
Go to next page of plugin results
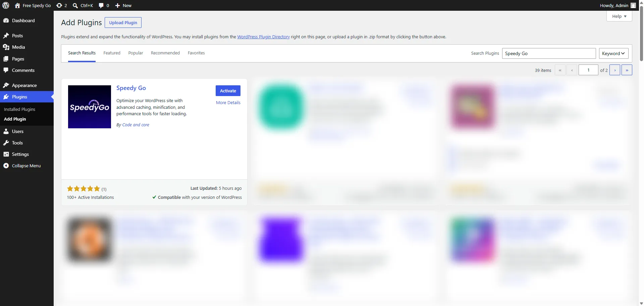(615, 70)
